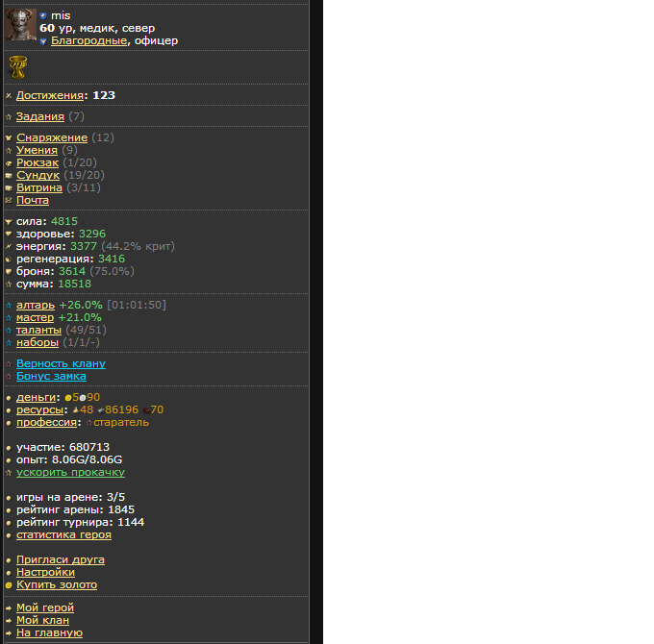Click the Купить золото buy gold link
Viewport: 654px width, 644px height.
[57, 584]
